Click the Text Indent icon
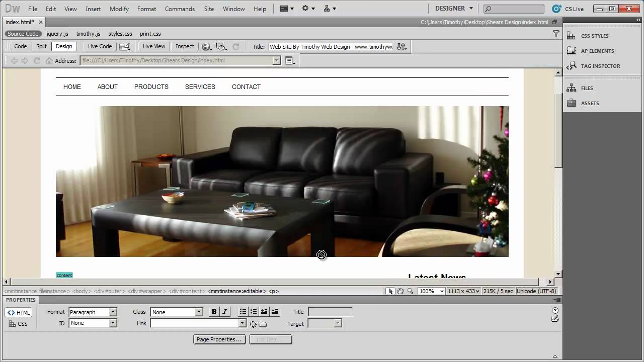The image size is (644, 362). click(275, 312)
